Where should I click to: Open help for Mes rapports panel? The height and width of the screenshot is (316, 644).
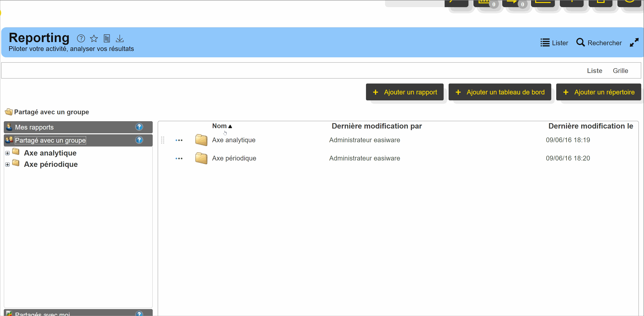(x=139, y=127)
